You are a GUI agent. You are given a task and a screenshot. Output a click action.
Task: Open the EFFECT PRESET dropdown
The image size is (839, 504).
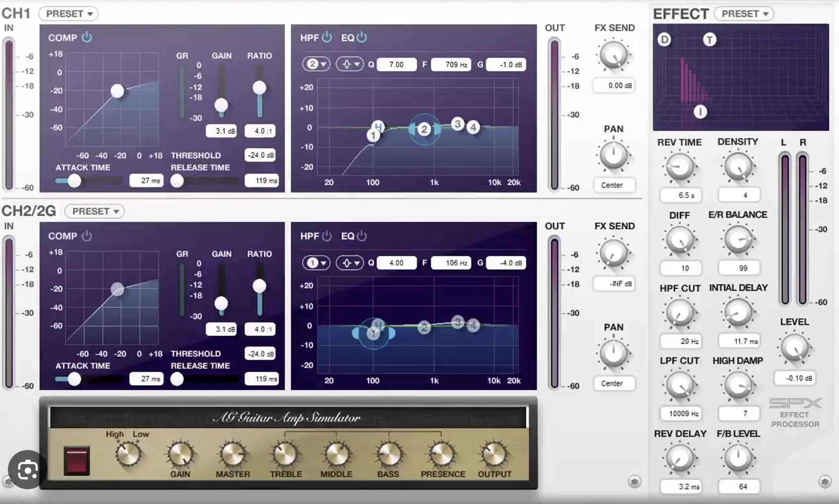pos(744,14)
